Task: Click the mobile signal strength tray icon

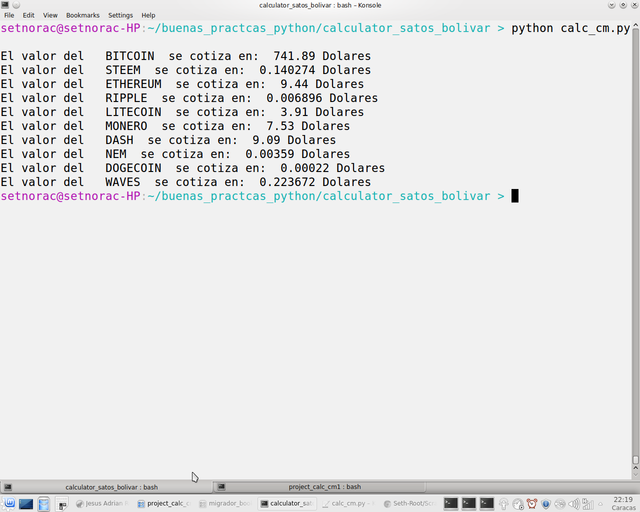Action: (588, 504)
